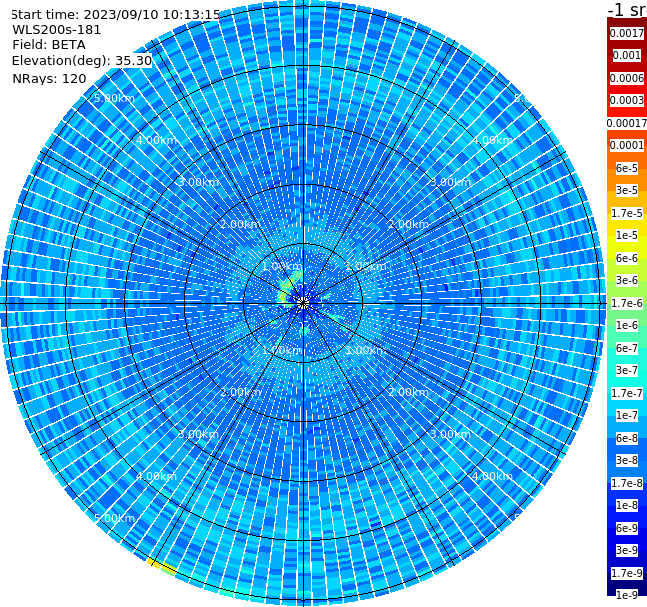Screen dimensions: 647x607
Task: Select the 1.7e-6 colorbar value
Action: (627, 303)
